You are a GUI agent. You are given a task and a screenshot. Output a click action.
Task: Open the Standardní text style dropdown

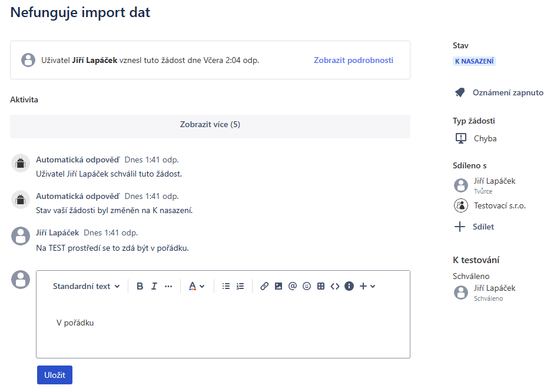86,287
